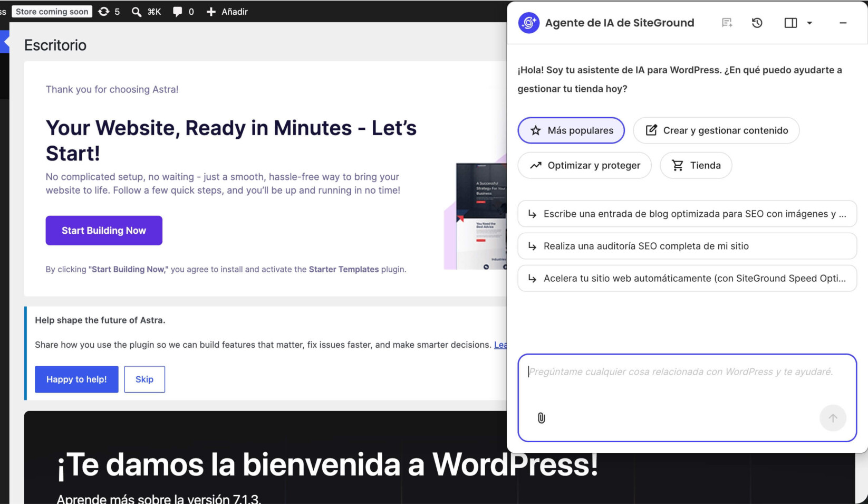Minimize the SiteGround AI agent panel
This screenshot has width=868, height=504.
(843, 23)
